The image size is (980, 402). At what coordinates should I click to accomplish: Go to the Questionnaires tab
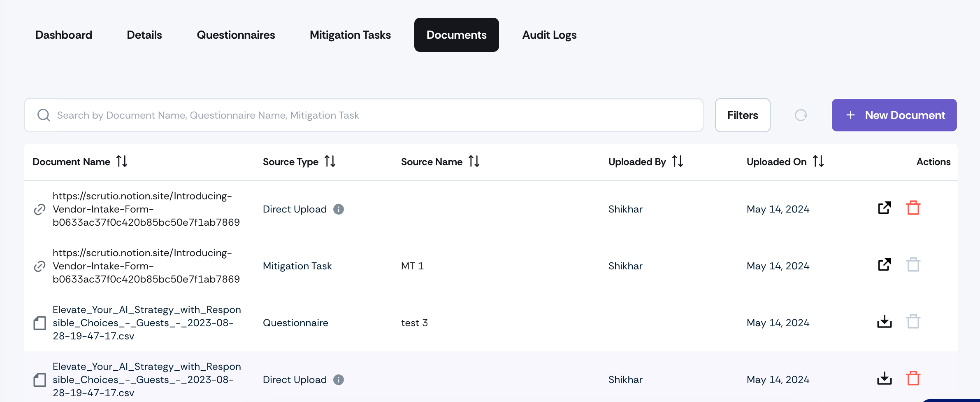(x=236, y=35)
